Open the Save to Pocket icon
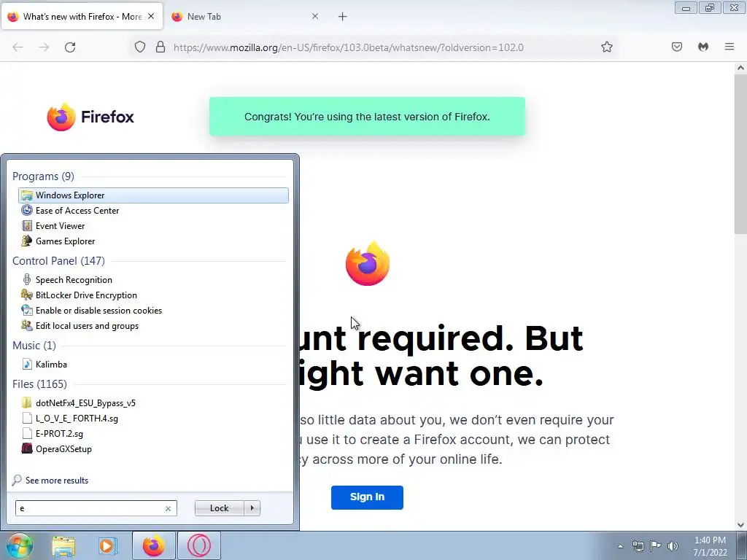 click(676, 47)
